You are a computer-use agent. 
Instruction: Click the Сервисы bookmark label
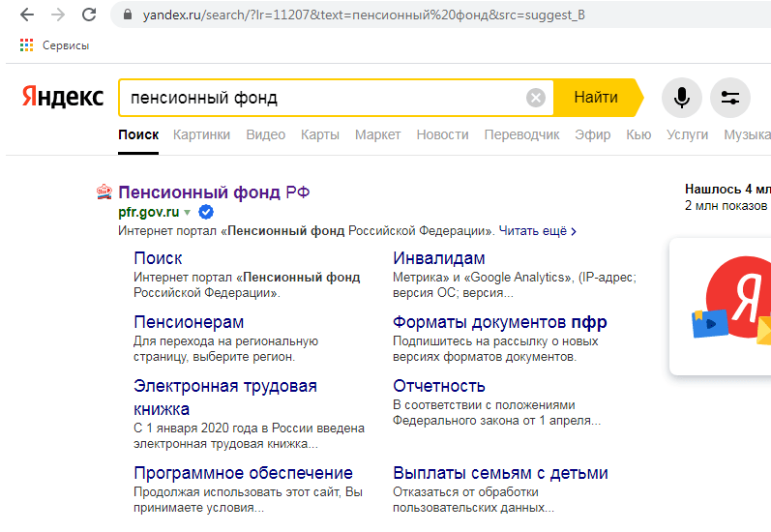(x=66, y=45)
